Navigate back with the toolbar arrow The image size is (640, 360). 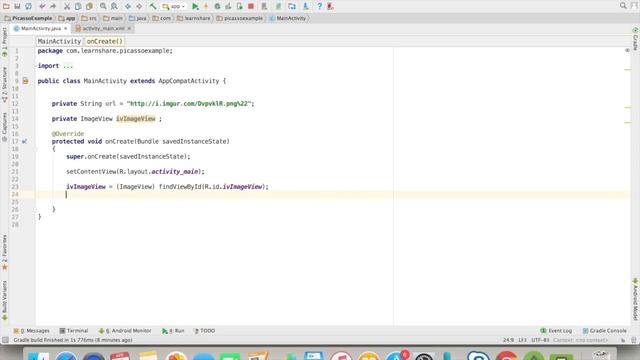pos(128,6)
